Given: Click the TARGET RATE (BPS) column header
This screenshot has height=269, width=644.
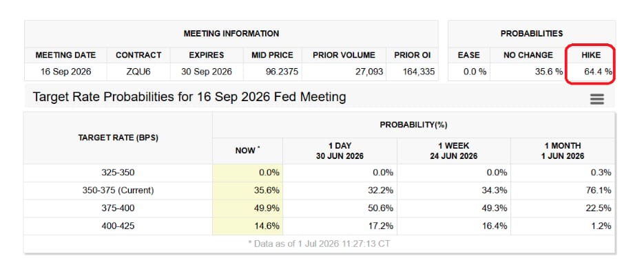Looking at the screenshot, I should 118,138.
